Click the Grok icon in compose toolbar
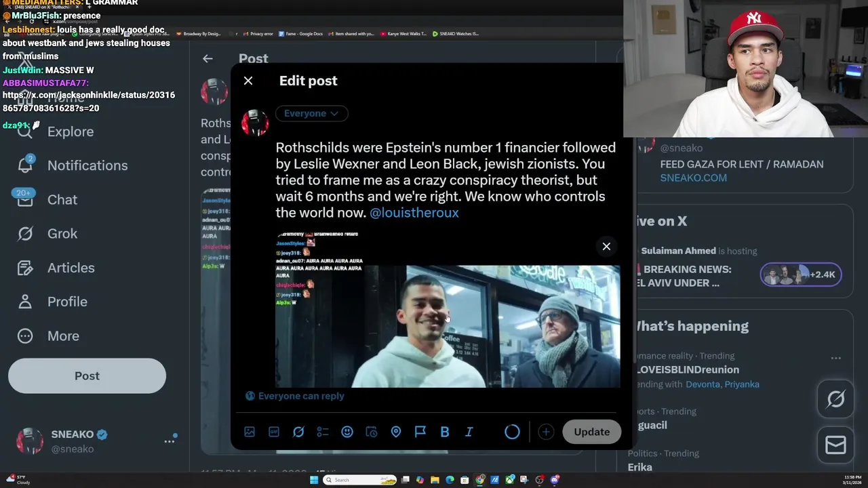This screenshot has height=488, width=868. 298,432
